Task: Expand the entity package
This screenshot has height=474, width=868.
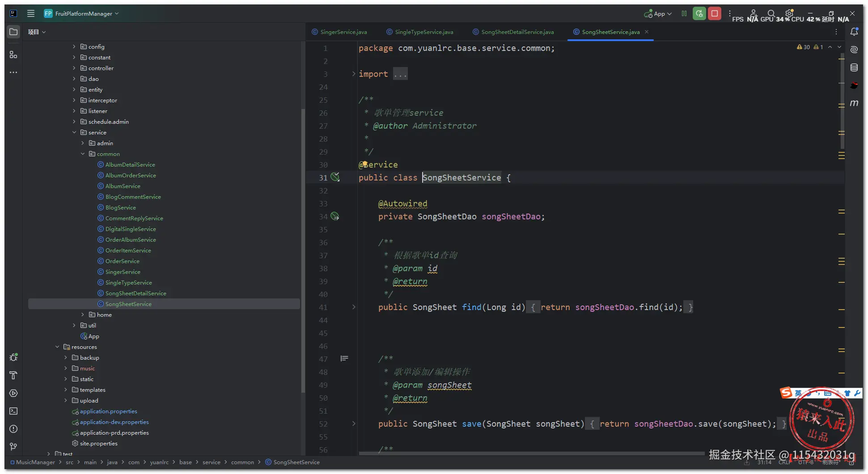Action: click(74, 89)
